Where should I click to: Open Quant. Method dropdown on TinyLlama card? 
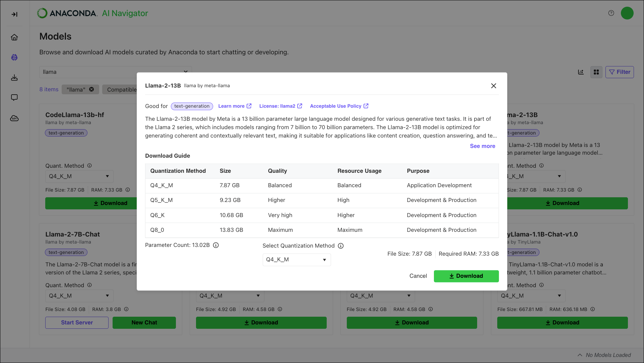click(x=531, y=296)
